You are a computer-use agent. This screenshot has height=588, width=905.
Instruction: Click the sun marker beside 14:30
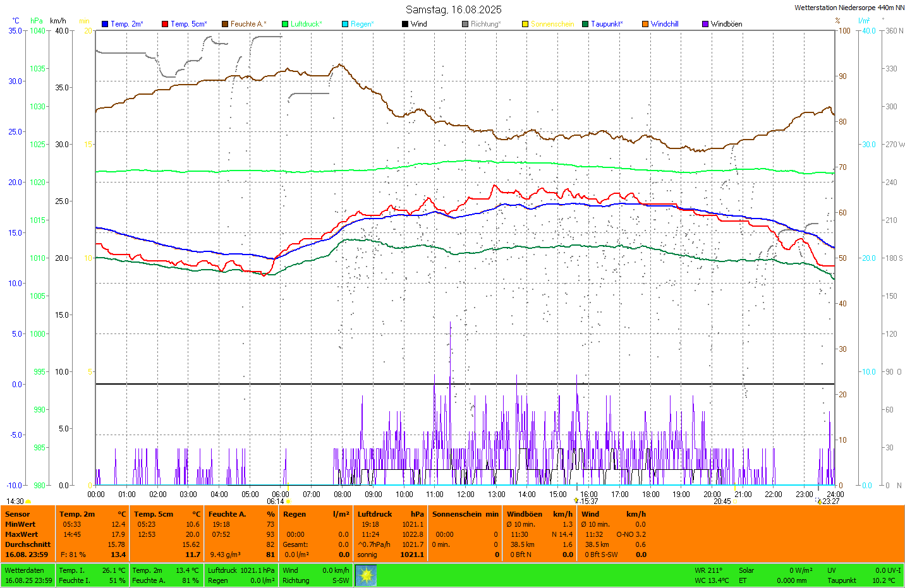pyautogui.click(x=28, y=501)
